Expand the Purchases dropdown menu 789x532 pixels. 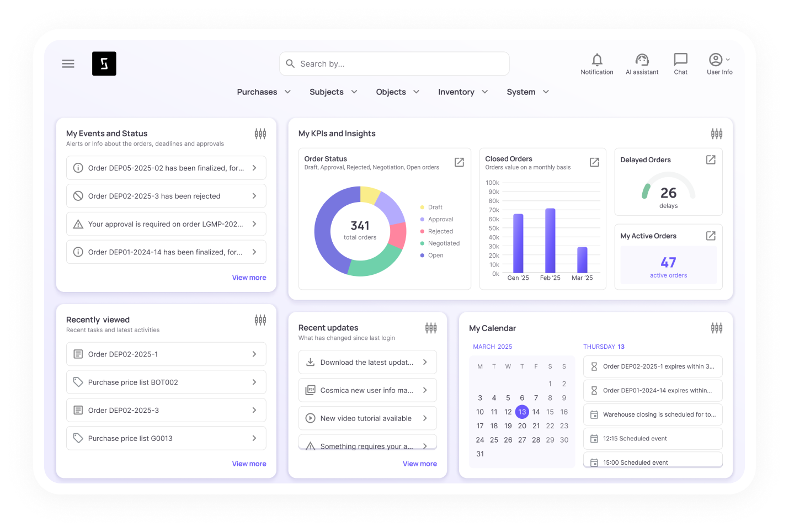264,92
